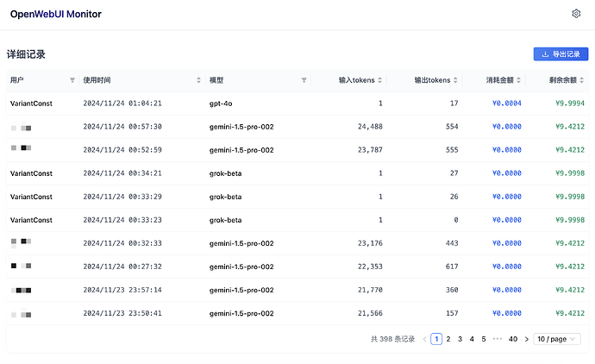Click timestamp 2024/11/24 00:52:59

[x=122, y=150]
